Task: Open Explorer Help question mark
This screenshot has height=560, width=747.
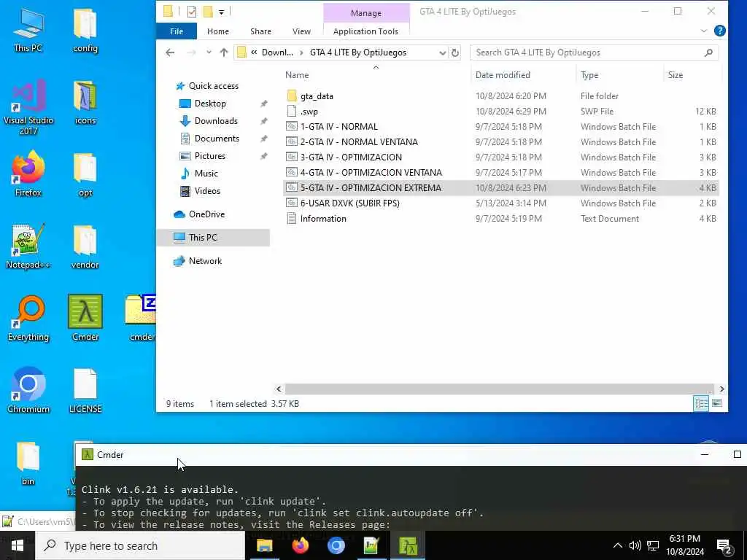Action: 720,31
